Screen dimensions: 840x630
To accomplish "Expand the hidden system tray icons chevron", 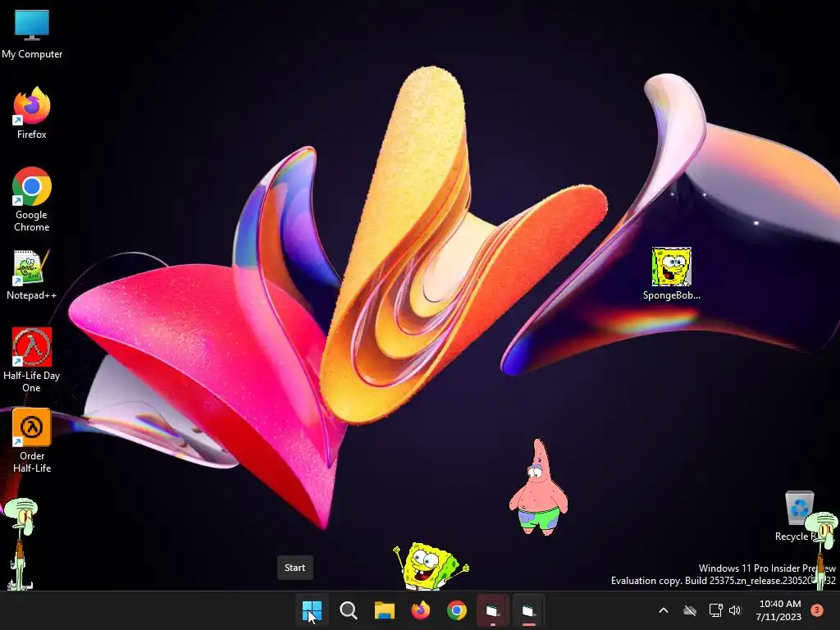I will (663, 610).
